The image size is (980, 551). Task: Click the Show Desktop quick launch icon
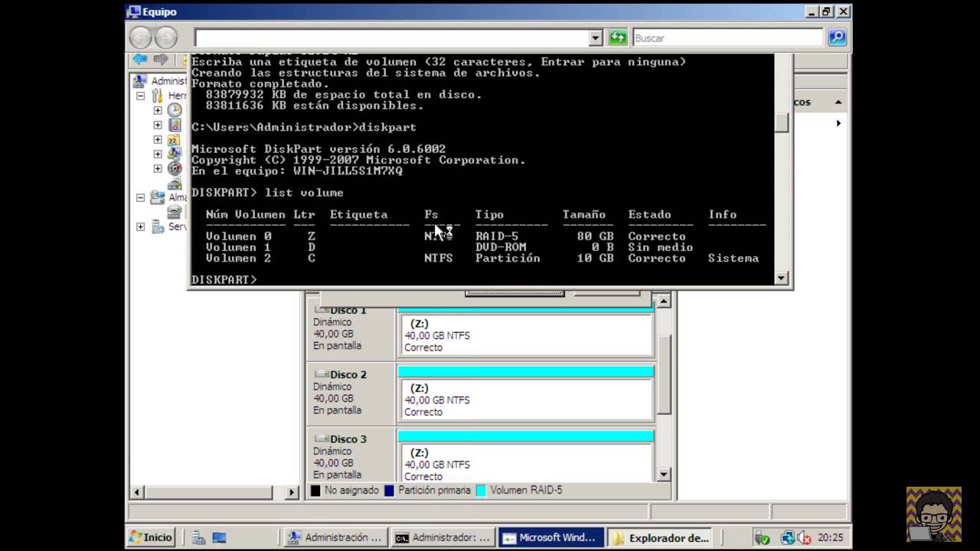[x=219, y=538]
